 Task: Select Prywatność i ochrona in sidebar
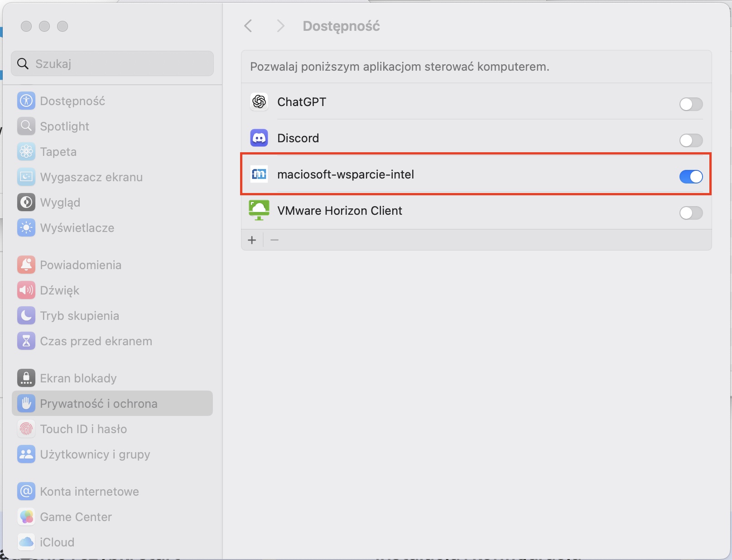coord(99,404)
